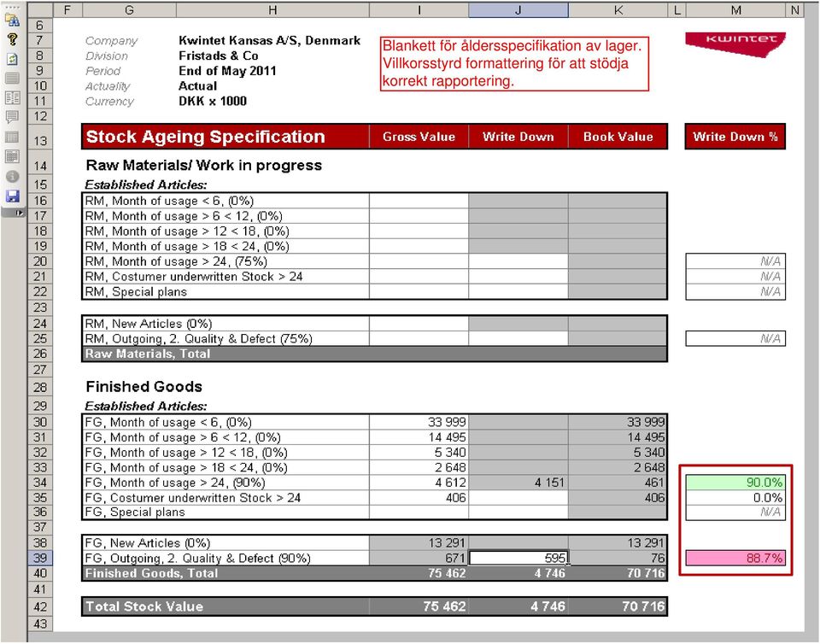Click the 'Fristads & Co' division cell
The height and width of the screenshot is (644, 820).
point(219,56)
